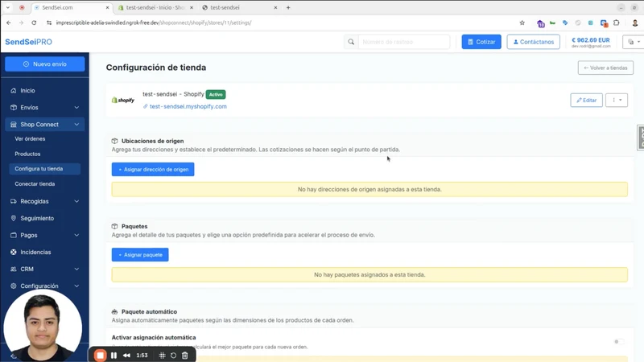Click the webcam presenter bubble
The width and height of the screenshot is (644, 362).
[x=43, y=327]
